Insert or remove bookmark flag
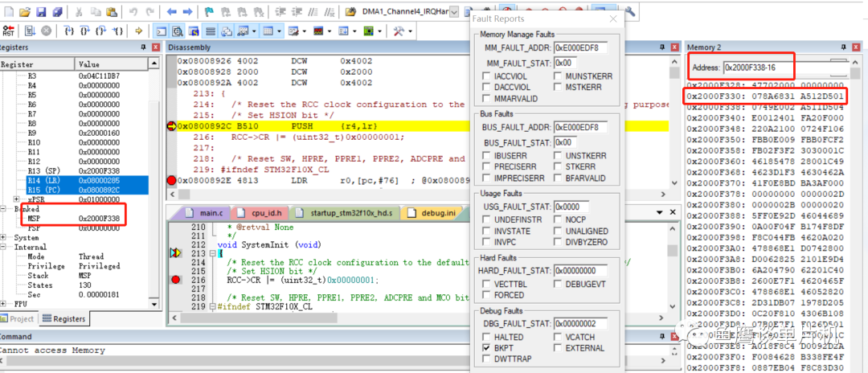This screenshot has height=373, width=868. click(209, 11)
